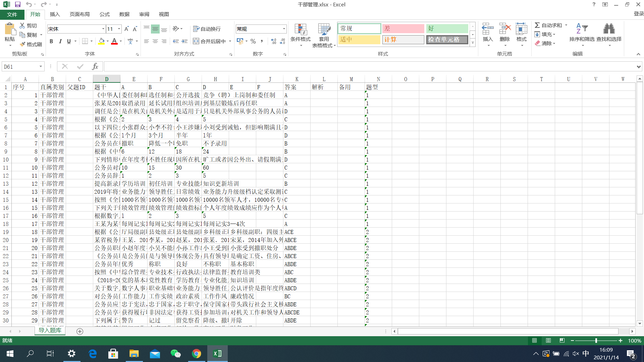
Task: Switch to 插入 Insert tab
Action: click(55, 14)
